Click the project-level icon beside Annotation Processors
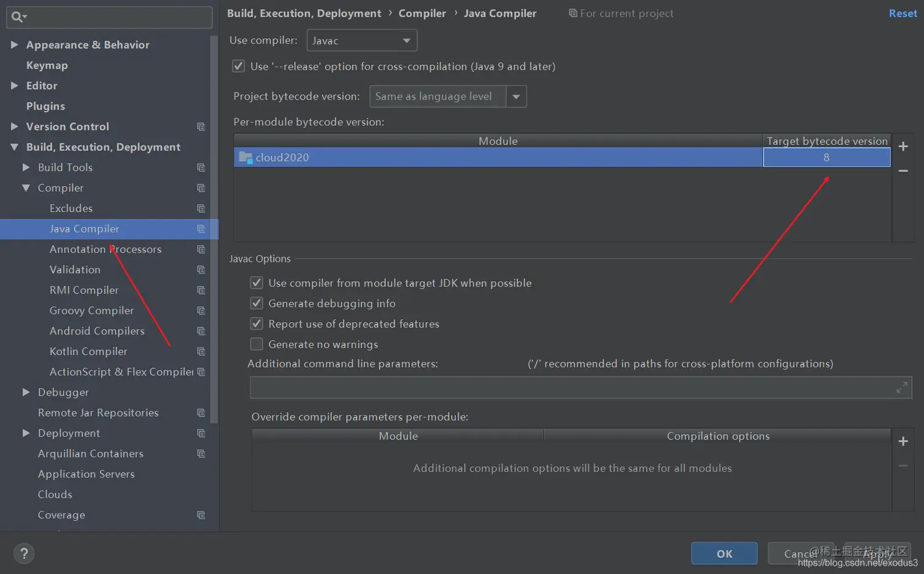The width and height of the screenshot is (924, 574). click(200, 249)
